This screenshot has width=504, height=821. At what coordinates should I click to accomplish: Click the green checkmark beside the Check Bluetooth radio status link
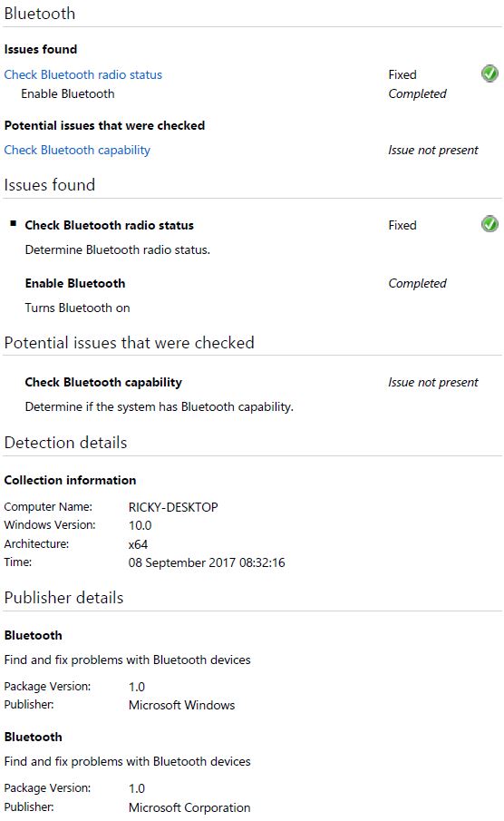489,73
